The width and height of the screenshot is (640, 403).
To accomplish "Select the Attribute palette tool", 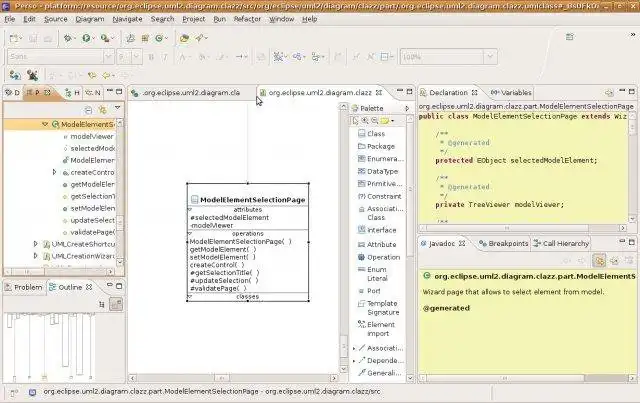I will click(377, 245).
